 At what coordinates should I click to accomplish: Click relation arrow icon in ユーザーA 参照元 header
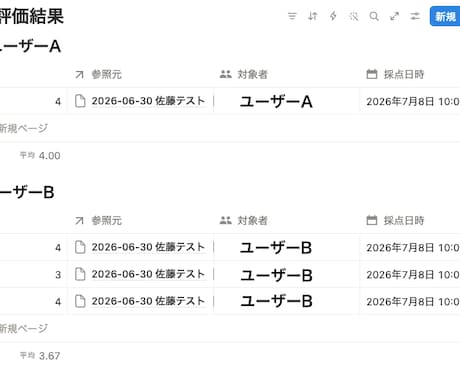pos(79,74)
